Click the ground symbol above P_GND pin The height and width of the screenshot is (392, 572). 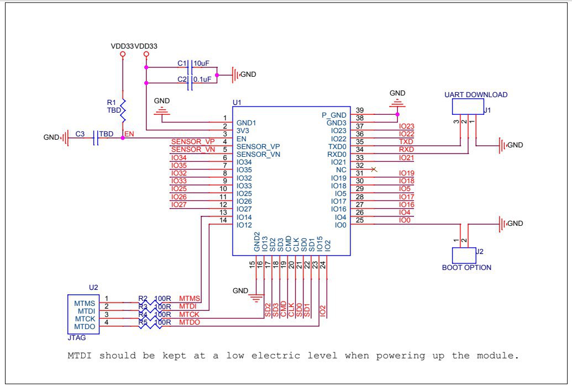(x=397, y=103)
